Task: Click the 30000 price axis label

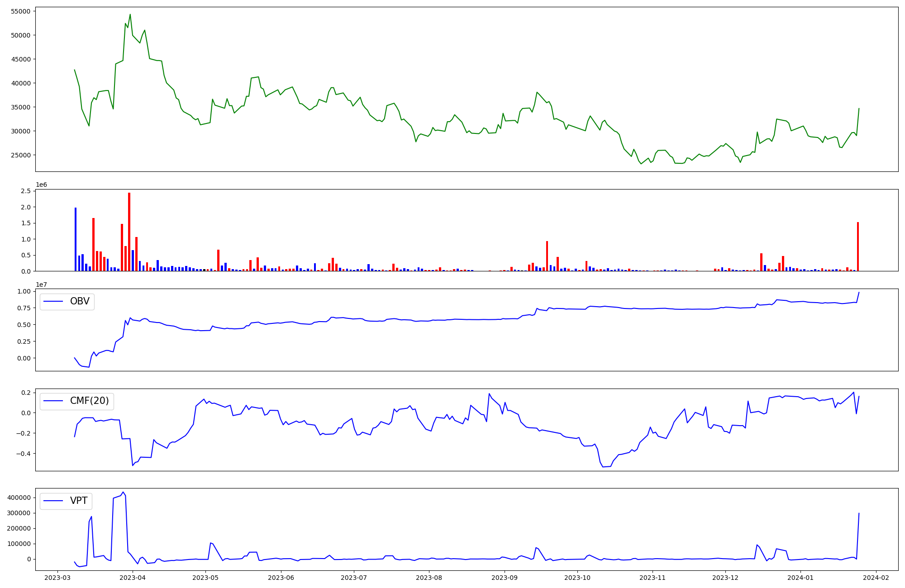Action: pyautogui.click(x=20, y=131)
